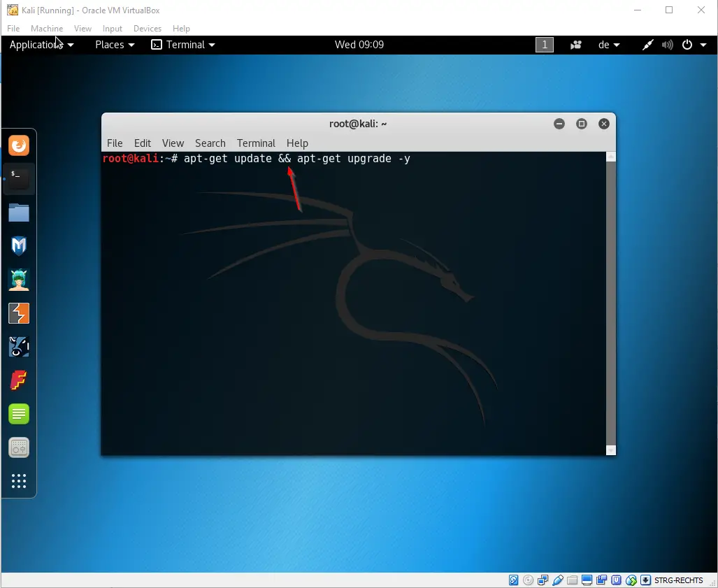Open the de keyboard layout dropdown
The width and height of the screenshot is (718, 588).
click(609, 45)
